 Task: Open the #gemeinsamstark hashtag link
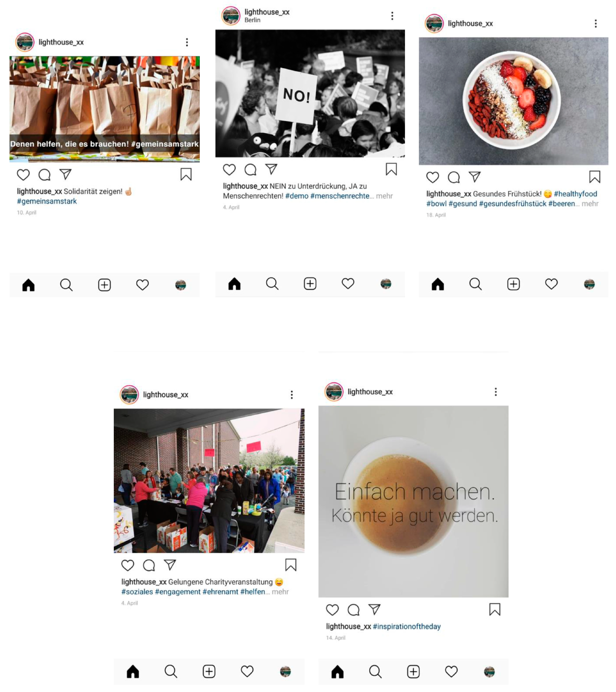pyautogui.click(x=47, y=201)
